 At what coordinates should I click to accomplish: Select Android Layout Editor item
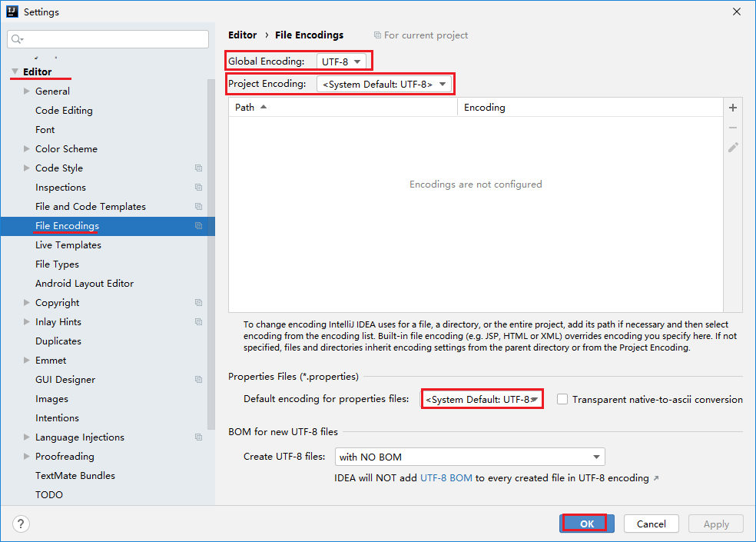(85, 284)
